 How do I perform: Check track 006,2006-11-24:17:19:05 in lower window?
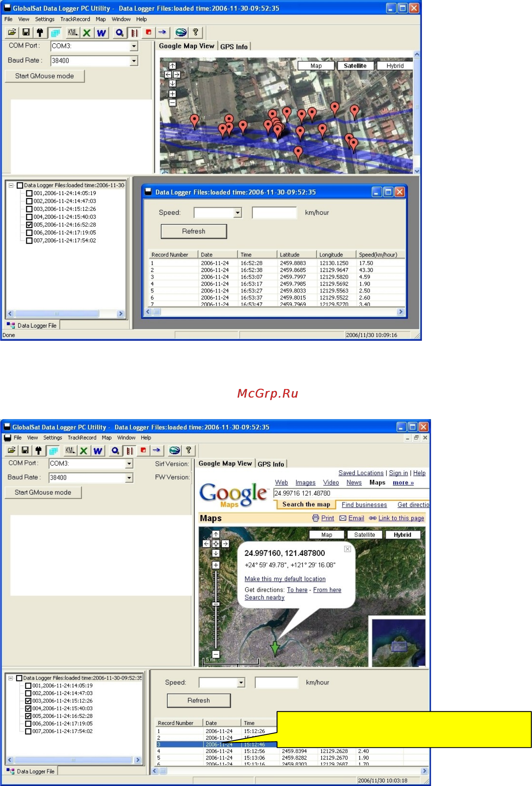(x=28, y=724)
